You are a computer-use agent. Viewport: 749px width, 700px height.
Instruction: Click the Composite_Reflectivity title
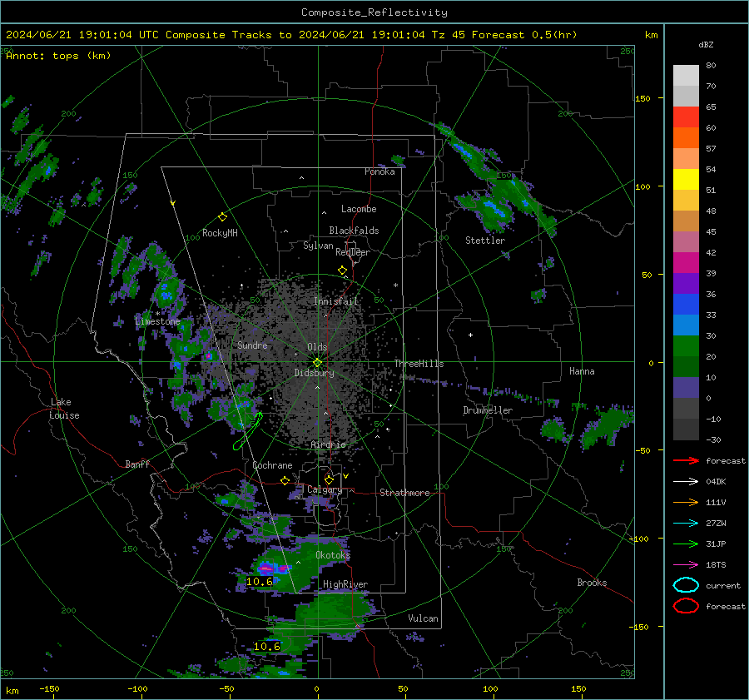[374, 12]
